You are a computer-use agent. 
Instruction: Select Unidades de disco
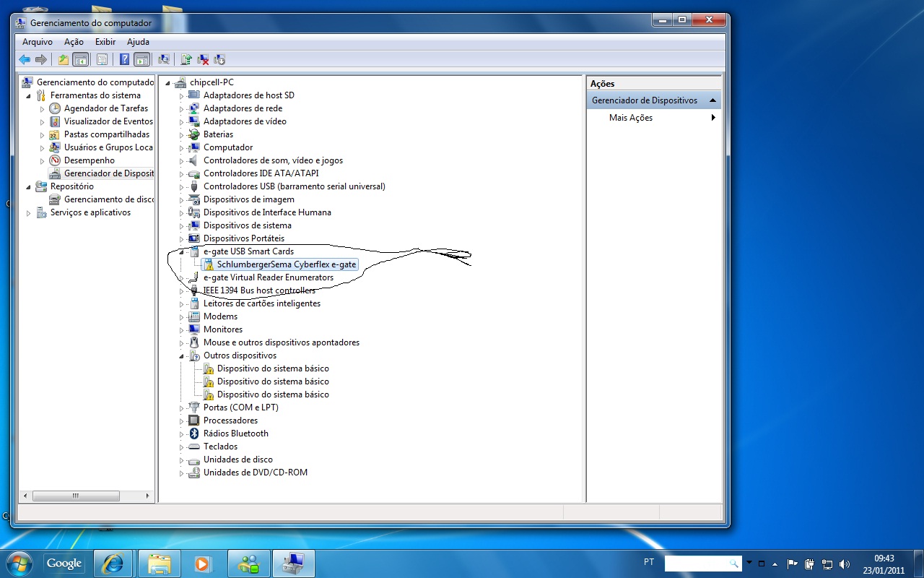[237, 460]
